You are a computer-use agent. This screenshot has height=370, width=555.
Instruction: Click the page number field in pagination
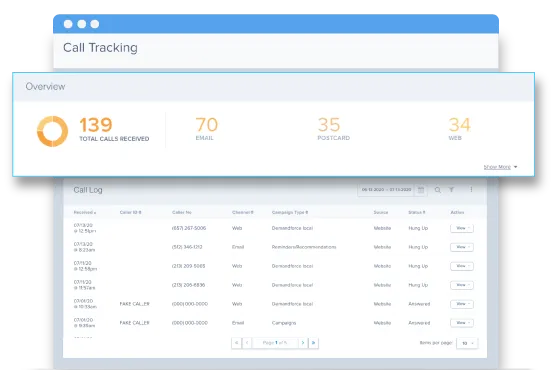(275, 343)
